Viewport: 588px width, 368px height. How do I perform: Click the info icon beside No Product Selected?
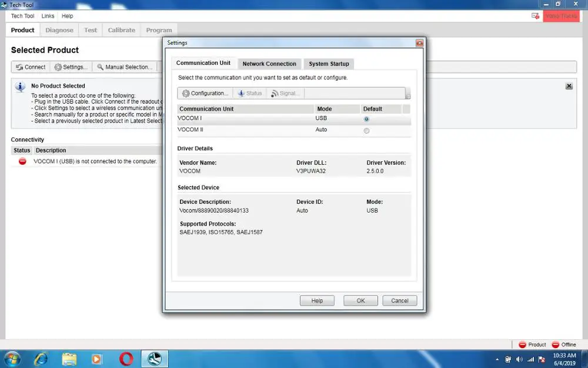click(x=20, y=87)
